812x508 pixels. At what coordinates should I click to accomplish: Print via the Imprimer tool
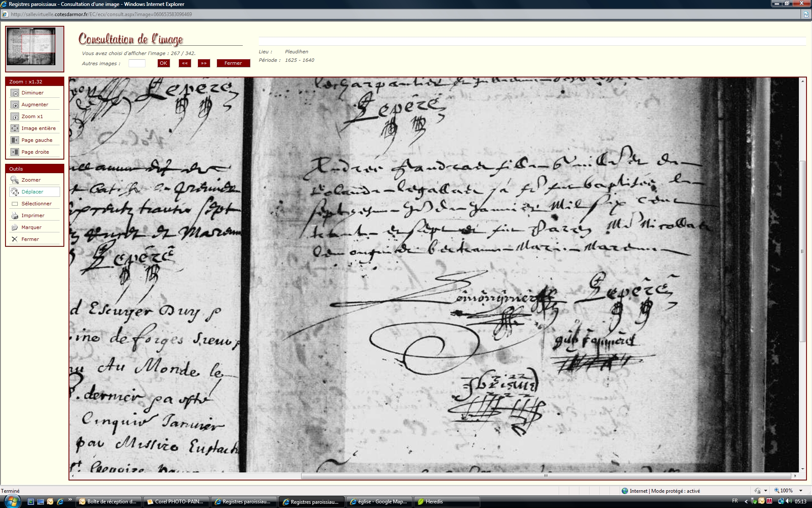pos(15,215)
